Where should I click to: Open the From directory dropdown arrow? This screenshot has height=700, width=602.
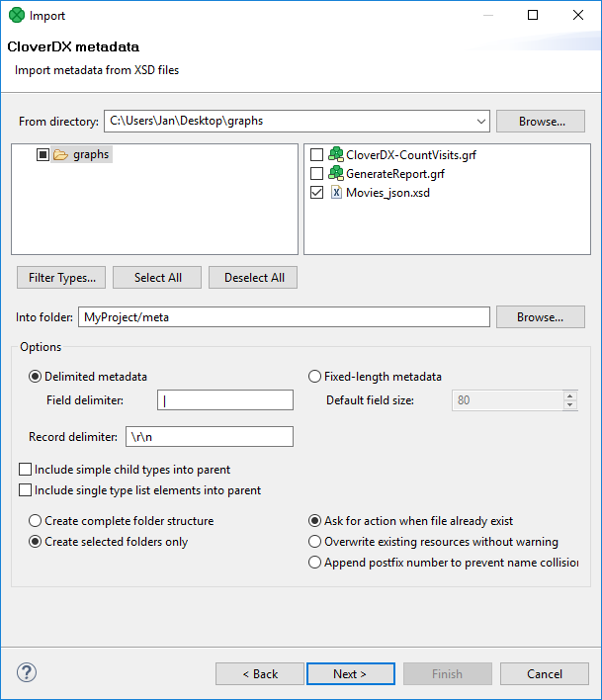pos(480,122)
